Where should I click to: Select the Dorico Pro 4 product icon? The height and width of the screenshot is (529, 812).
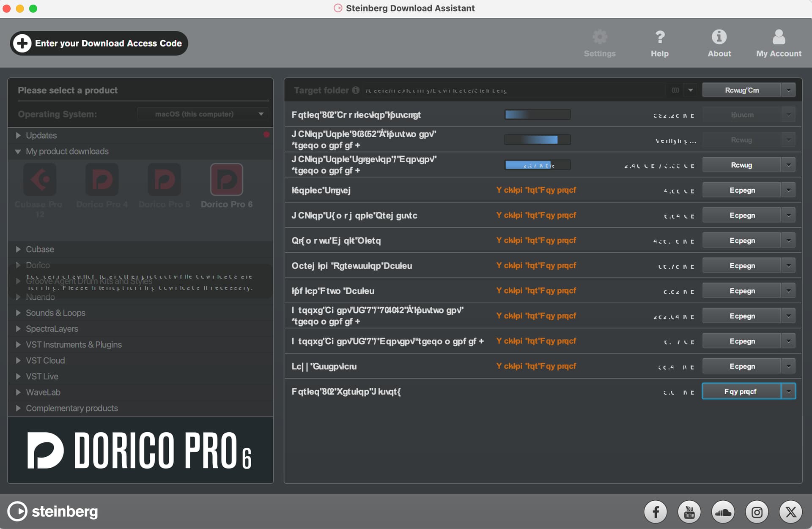(x=102, y=180)
